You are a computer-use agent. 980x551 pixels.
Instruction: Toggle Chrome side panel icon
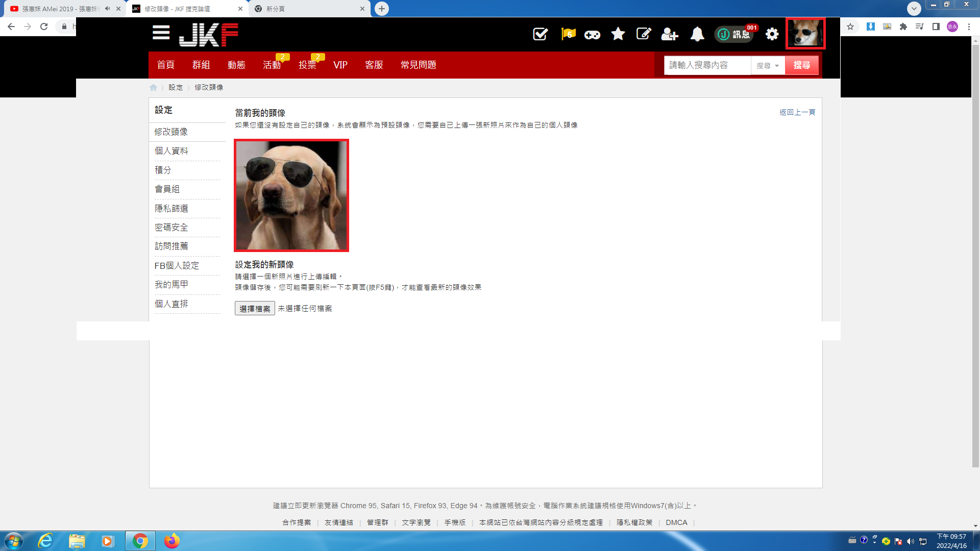(936, 27)
